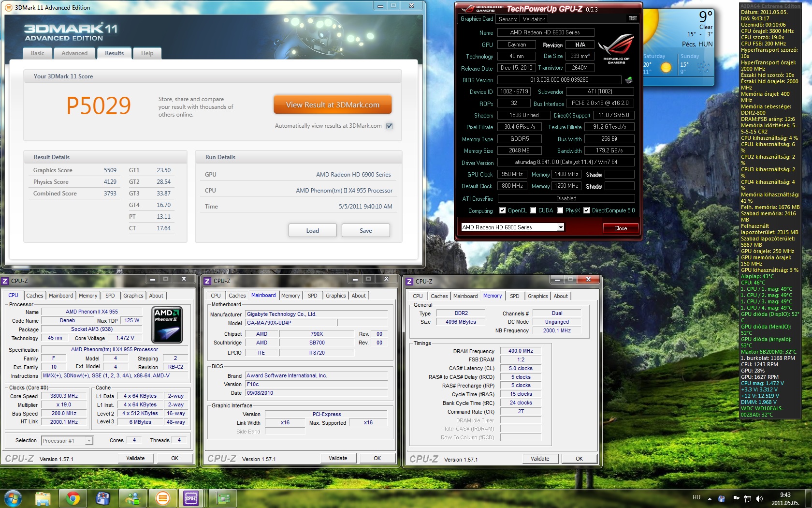Screen dimensions: 812x508
Task: Click the Saturday forecast in weather gadget
Action: 658,64
